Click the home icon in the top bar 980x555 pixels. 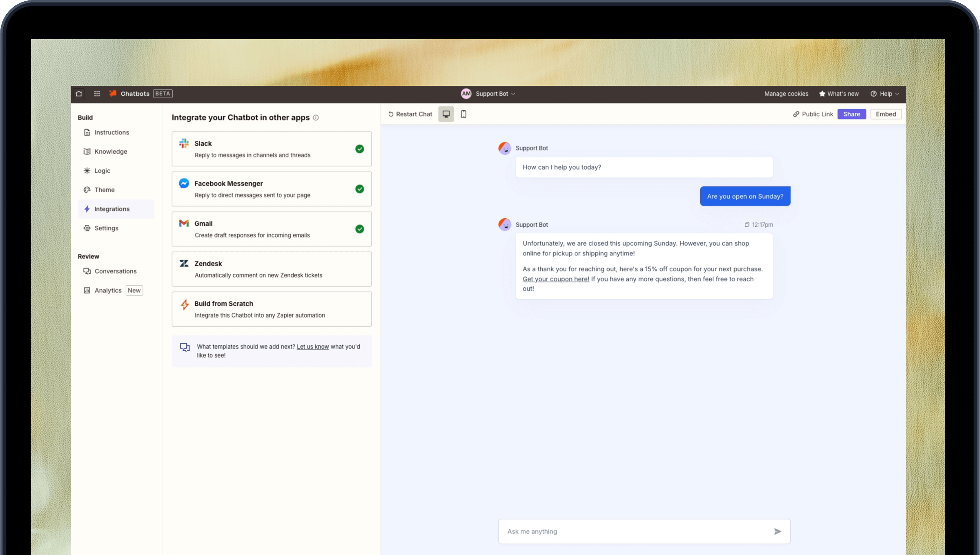(x=78, y=94)
